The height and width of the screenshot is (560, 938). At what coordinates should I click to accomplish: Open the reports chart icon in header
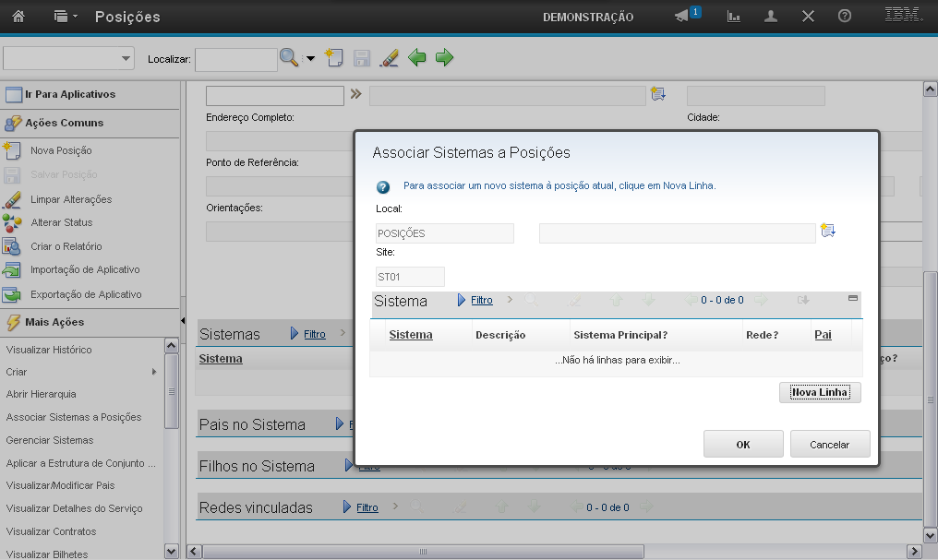[x=734, y=17]
